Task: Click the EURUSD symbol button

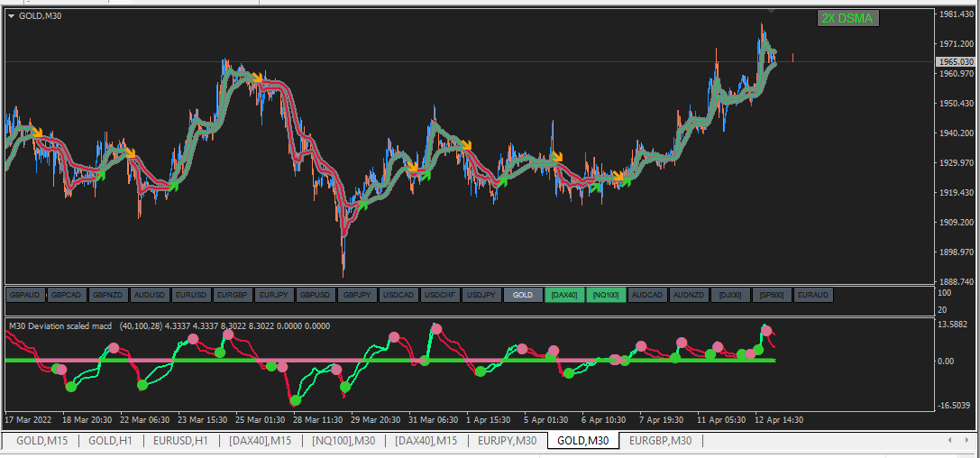Action: point(191,295)
